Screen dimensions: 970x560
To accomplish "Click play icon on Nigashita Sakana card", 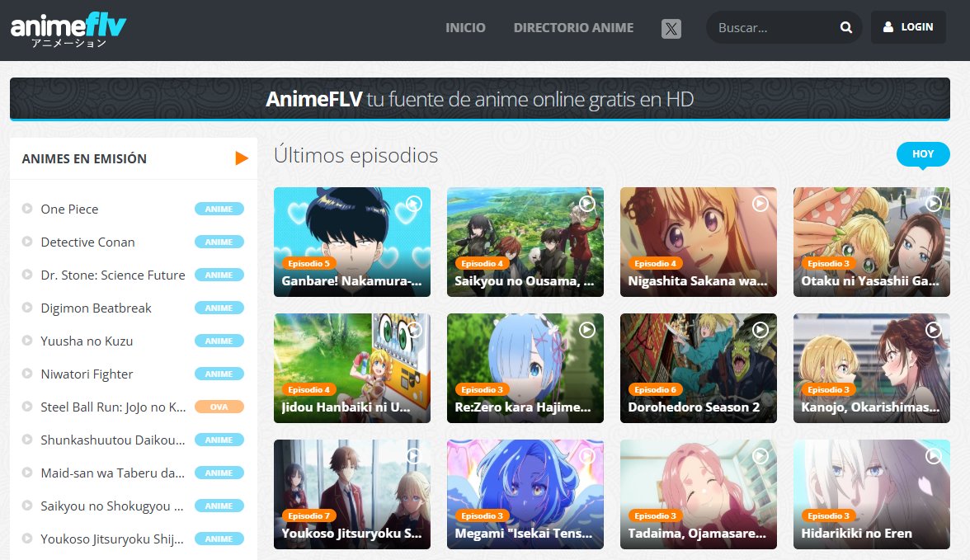I will click(x=760, y=203).
